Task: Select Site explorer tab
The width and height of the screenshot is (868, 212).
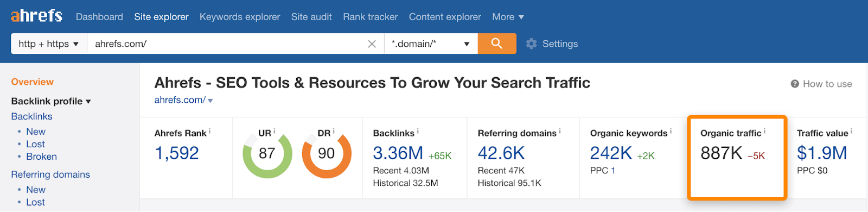Action: pyautogui.click(x=161, y=17)
